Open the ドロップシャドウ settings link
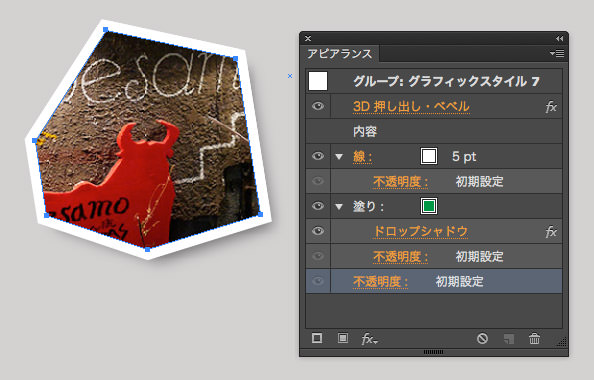This screenshot has height=380, width=594. pos(420,231)
